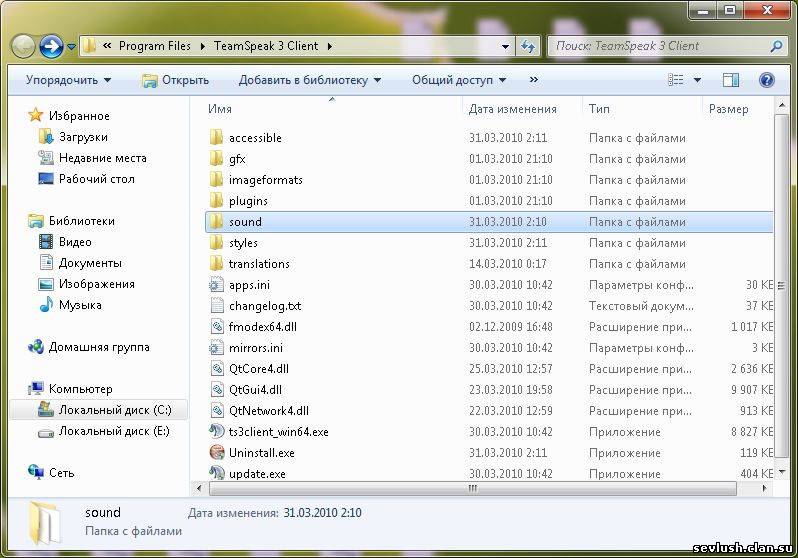
Task: Select the fmodex64.dll file icon
Action: [217, 327]
